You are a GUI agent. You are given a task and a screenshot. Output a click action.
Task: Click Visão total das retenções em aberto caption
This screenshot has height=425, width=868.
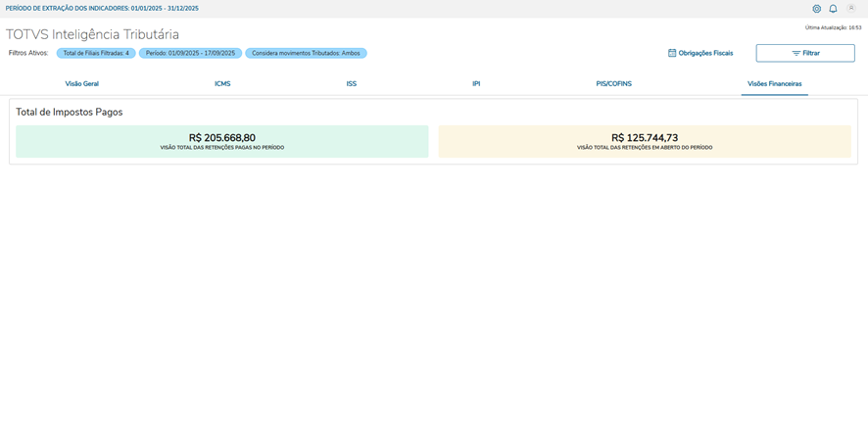645,148
